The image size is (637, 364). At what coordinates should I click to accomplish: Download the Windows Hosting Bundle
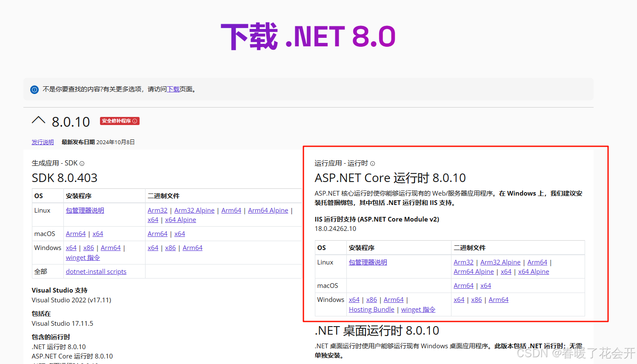(x=371, y=310)
